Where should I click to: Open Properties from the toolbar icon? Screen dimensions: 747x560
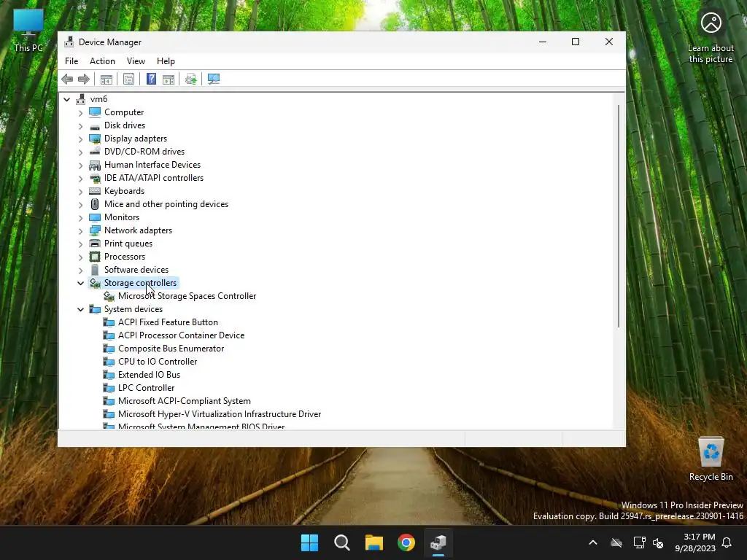pos(128,79)
